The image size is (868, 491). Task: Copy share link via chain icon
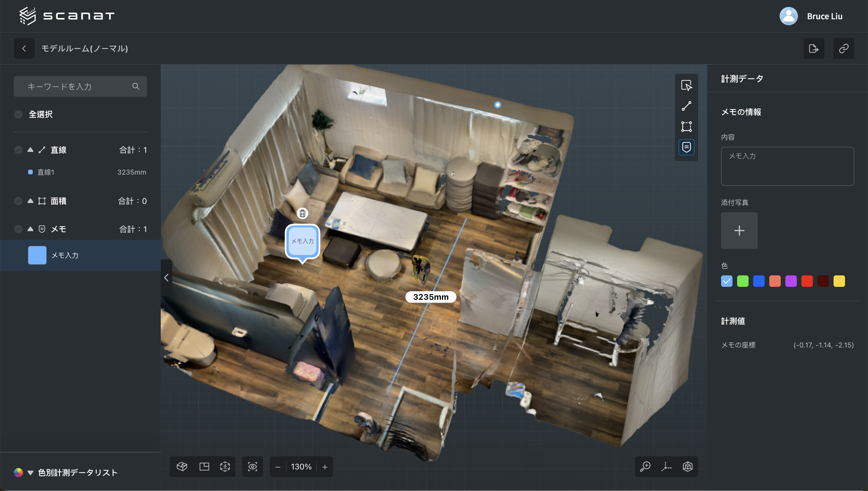point(843,49)
